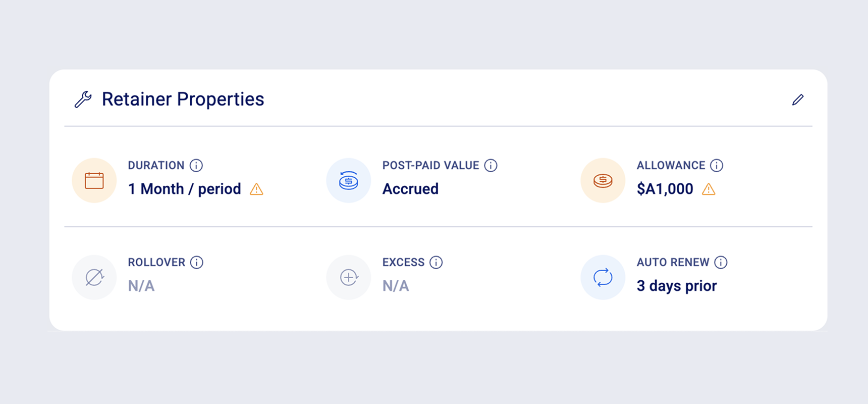
Task: Click the blue Post-Paid Value coin icon
Action: pyautogui.click(x=349, y=180)
